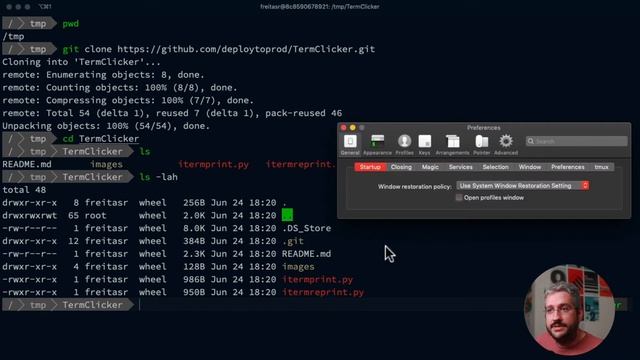
Task: Click the 'Cloning into TermClicker' output line
Action: click(x=82, y=62)
